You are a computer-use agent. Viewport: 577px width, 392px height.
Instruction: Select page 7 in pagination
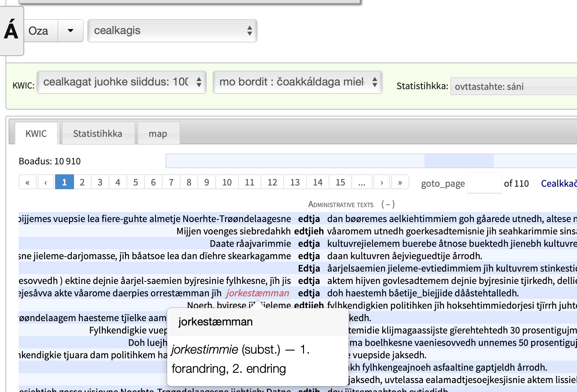pyautogui.click(x=171, y=182)
